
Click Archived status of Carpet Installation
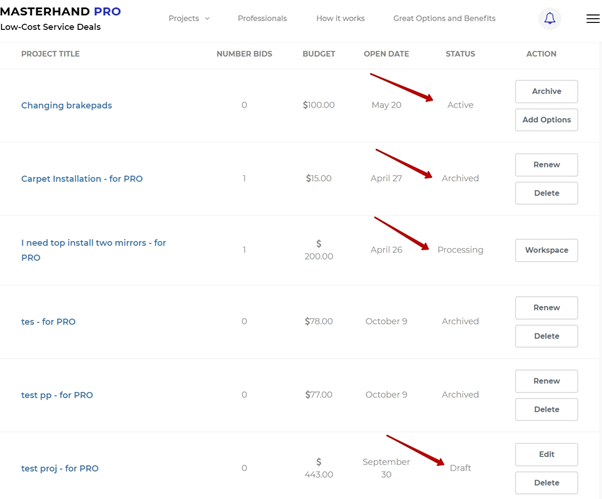pyautogui.click(x=460, y=178)
